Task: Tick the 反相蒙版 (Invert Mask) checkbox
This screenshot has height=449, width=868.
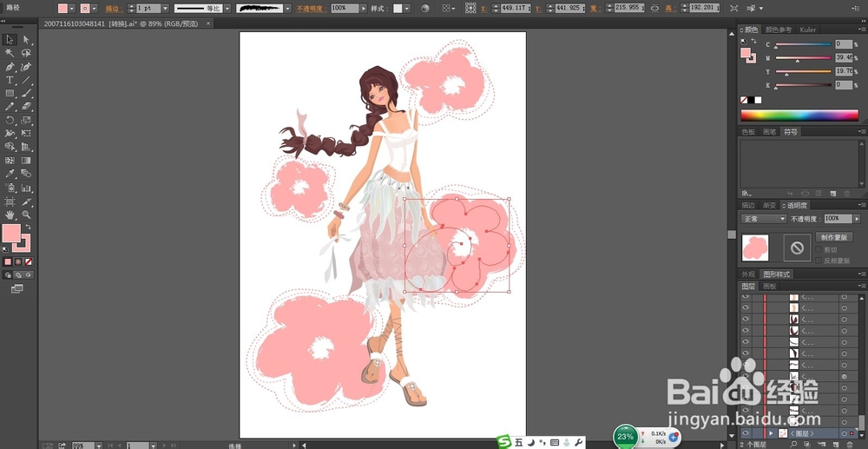Action: [x=819, y=261]
